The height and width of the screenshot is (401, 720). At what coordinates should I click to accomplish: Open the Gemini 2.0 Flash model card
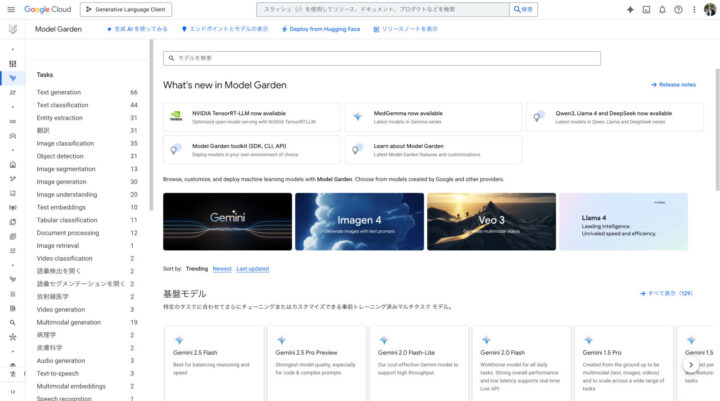click(x=522, y=364)
